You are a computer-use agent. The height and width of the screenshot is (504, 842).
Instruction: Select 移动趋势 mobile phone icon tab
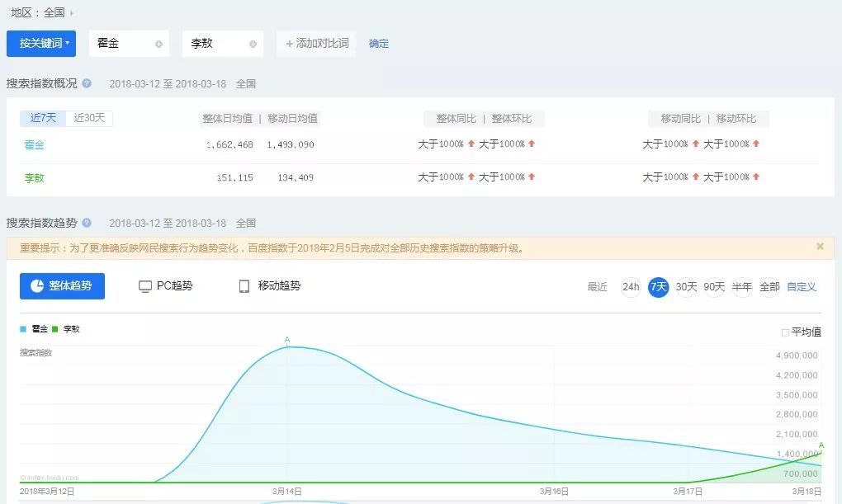point(269,286)
